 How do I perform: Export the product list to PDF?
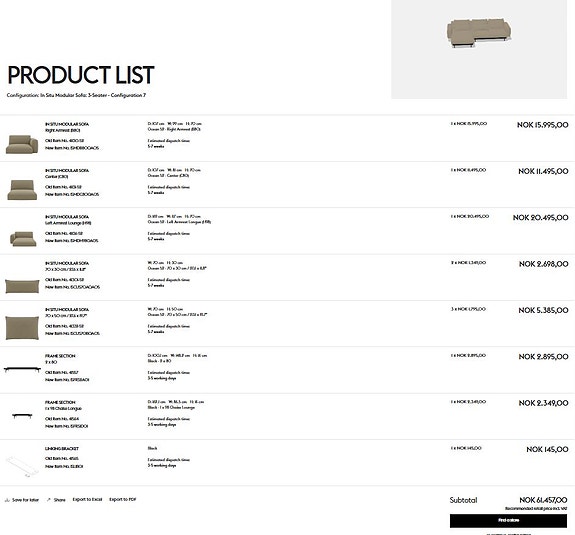(x=123, y=499)
